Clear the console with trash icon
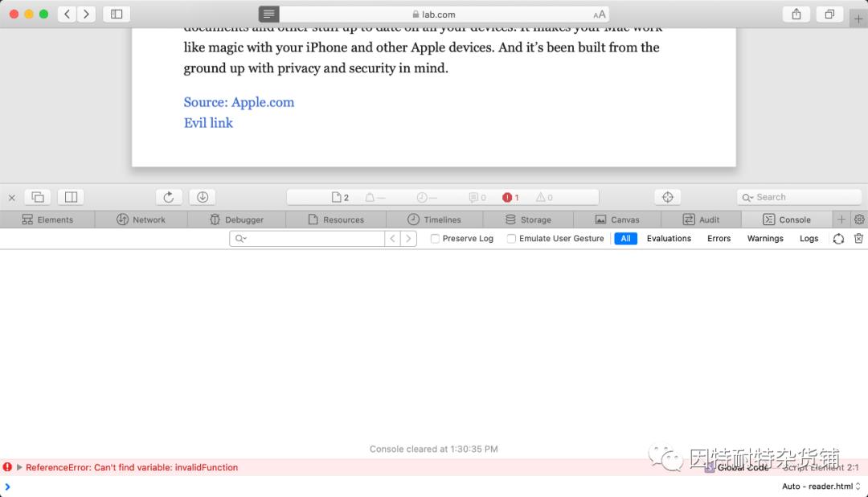This screenshot has width=868, height=497. (858, 238)
